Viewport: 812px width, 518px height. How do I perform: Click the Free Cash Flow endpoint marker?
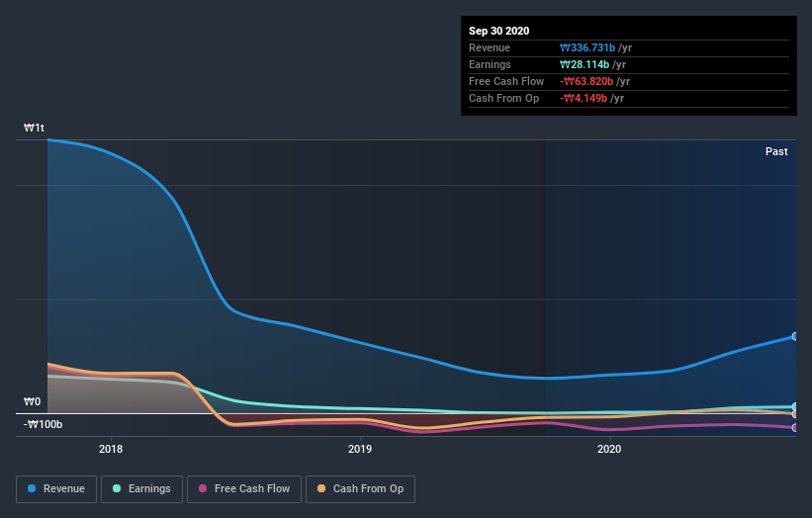point(795,427)
